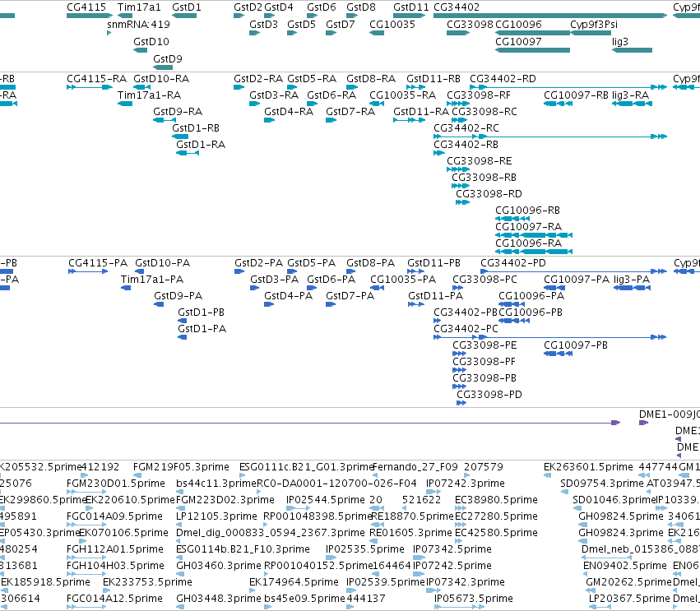
Task: Select the CG10097 gene label
Action: tap(518, 41)
